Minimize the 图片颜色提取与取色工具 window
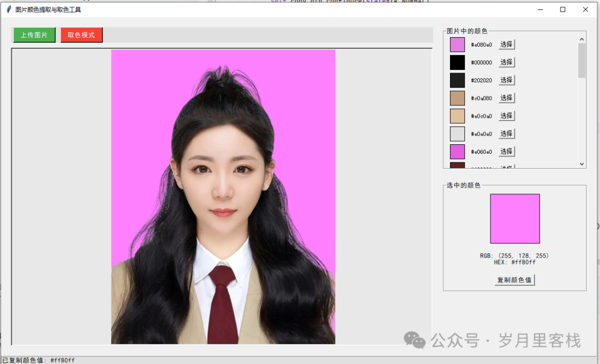Screen dimensions: 600x364 (541, 9)
